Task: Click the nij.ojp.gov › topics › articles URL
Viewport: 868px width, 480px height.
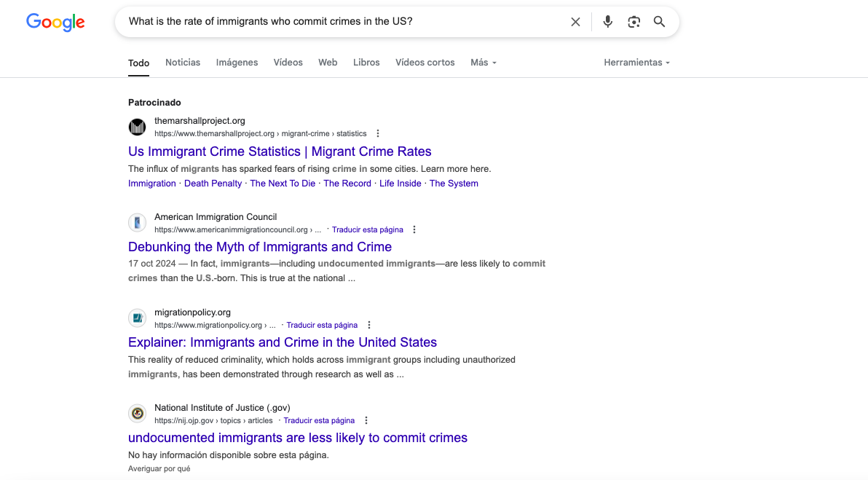Action: pyautogui.click(x=213, y=420)
